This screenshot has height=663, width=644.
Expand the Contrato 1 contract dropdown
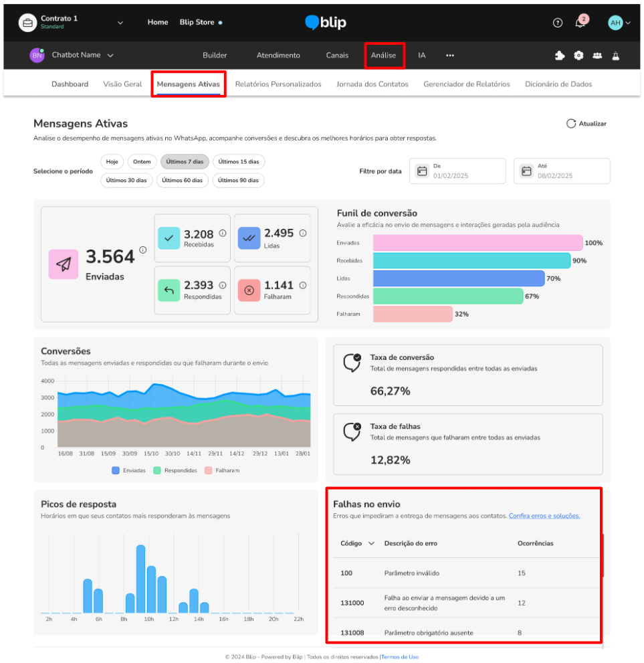(x=120, y=23)
